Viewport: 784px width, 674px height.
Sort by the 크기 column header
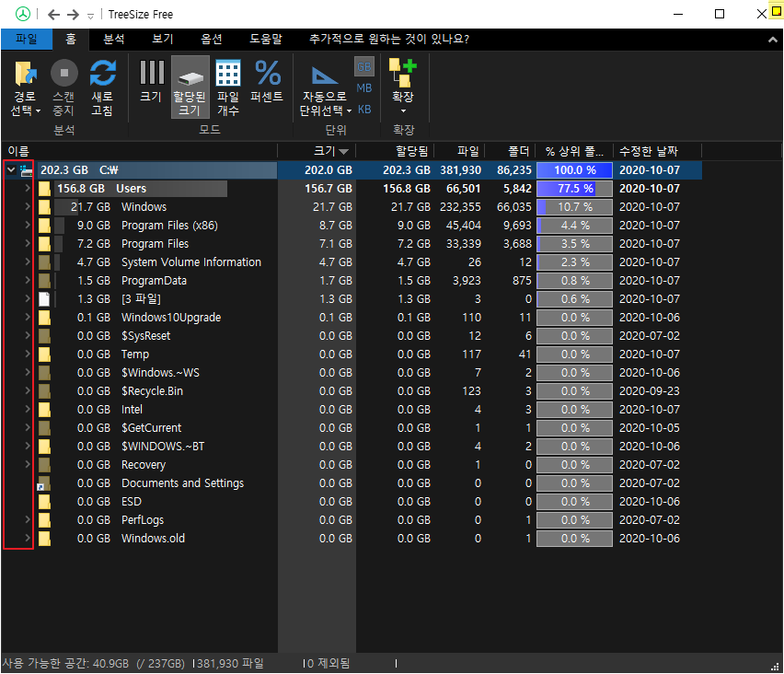[317, 151]
